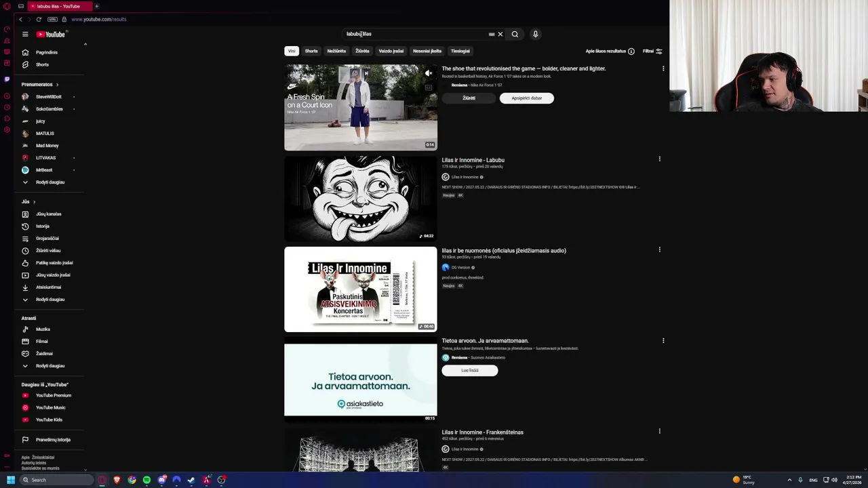868x488 pixels.
Task: Select the Shorts filter chip
Action: 311,51
